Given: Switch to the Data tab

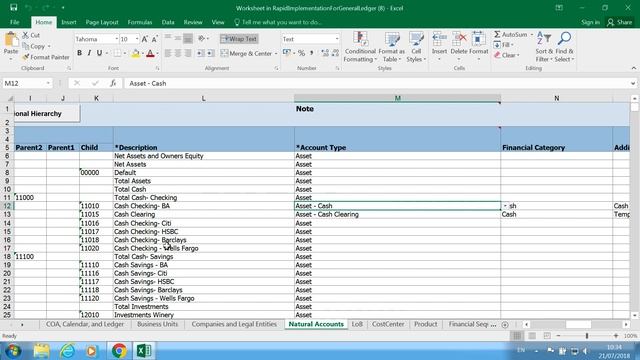Looking at the screenshot, I should click(168, 22).
